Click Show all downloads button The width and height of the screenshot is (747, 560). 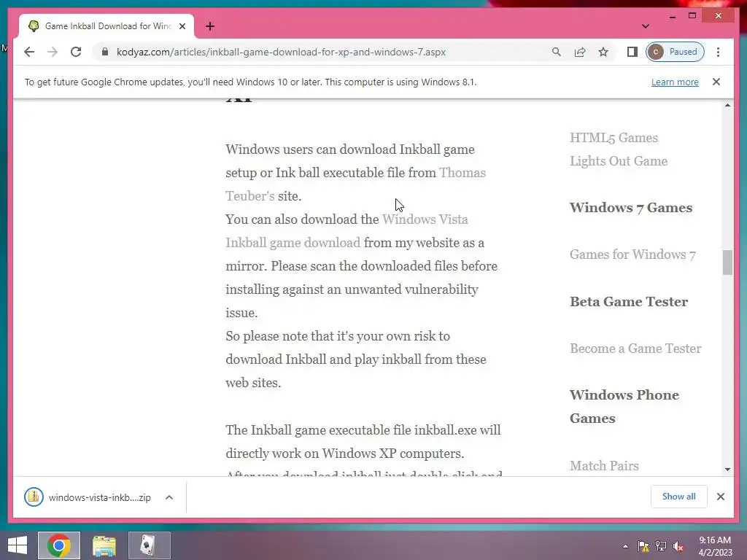(679, 497)
